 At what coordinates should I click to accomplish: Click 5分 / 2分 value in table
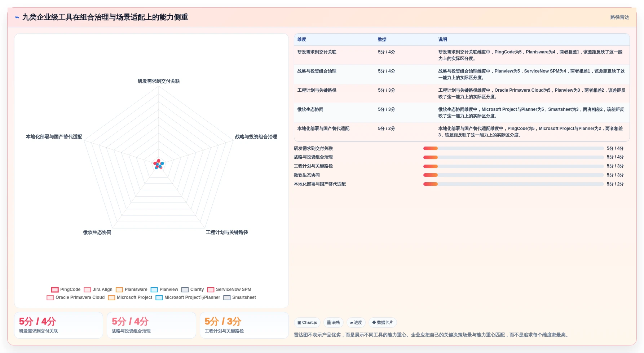click(387, 128)
